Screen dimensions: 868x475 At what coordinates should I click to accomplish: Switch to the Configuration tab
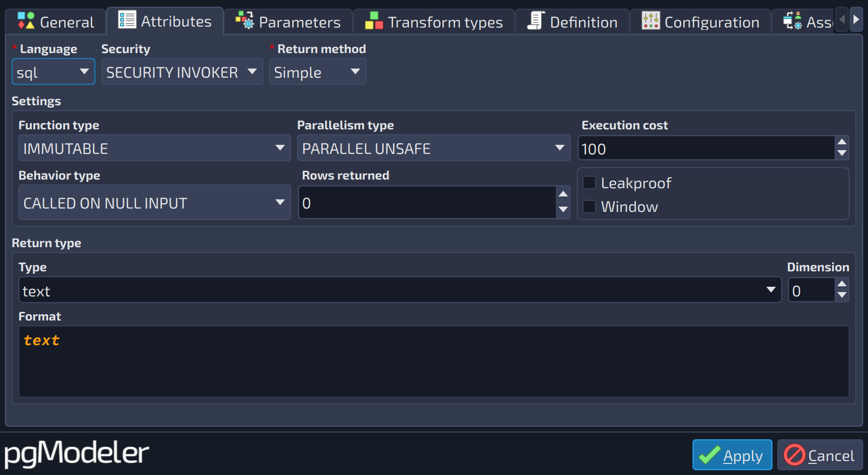pyautogui.click(x=701, y=22)
